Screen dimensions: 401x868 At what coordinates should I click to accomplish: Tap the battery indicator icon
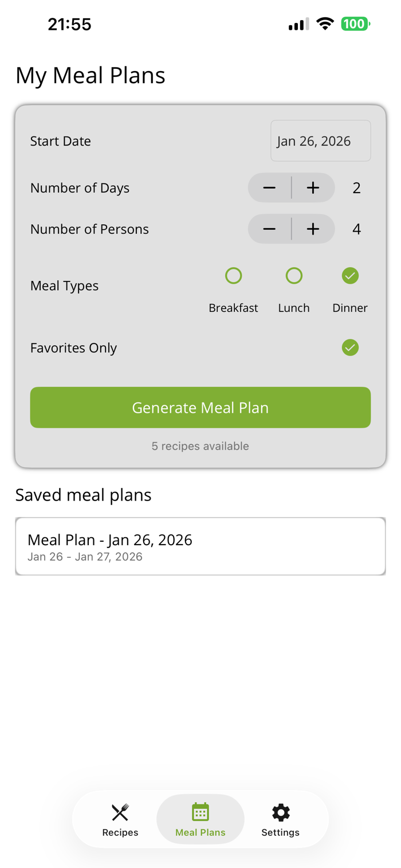(x=356, y=24)
